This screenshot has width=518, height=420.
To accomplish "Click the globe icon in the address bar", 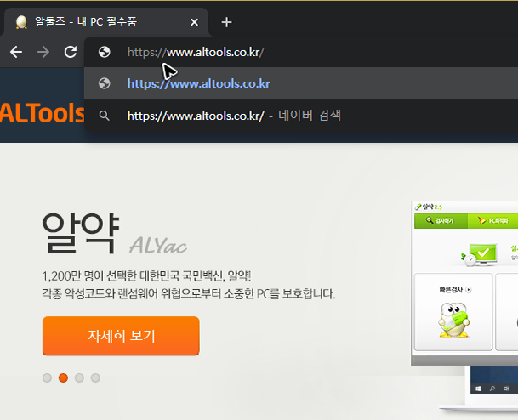I will pyautogui.click(x=105, y=52).
